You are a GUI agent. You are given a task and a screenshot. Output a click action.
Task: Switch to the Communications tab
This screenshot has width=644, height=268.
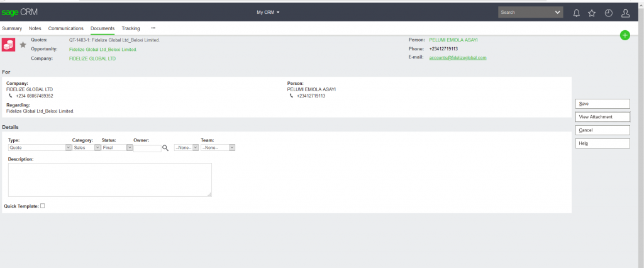click(x=66, y=28)
